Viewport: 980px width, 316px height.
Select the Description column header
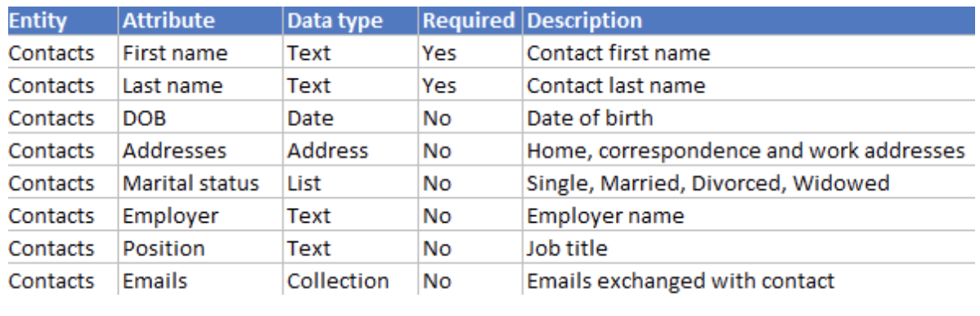[748, 21]
